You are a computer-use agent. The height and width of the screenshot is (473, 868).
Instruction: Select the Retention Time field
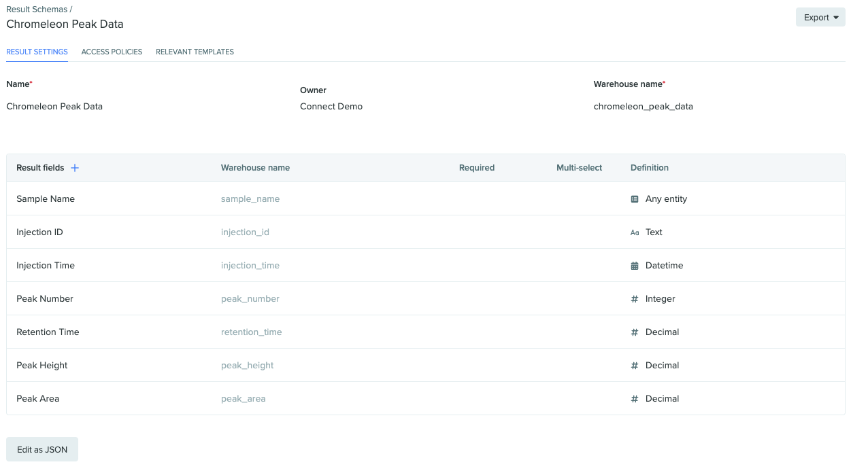click(x=48, y=332)
